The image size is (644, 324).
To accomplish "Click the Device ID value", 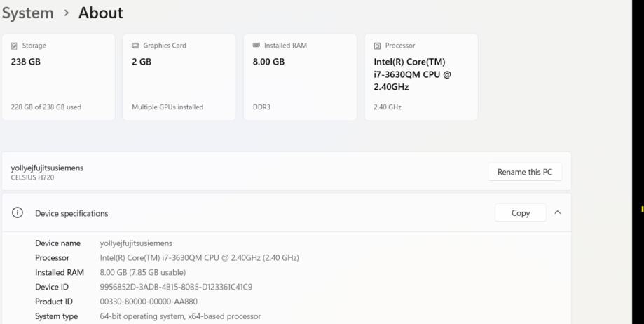I will coord(176,287).
